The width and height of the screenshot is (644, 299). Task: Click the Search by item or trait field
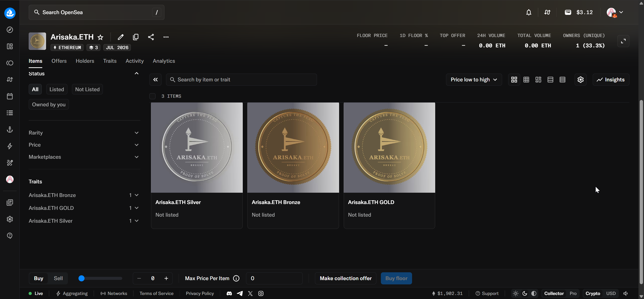point(242,80)
